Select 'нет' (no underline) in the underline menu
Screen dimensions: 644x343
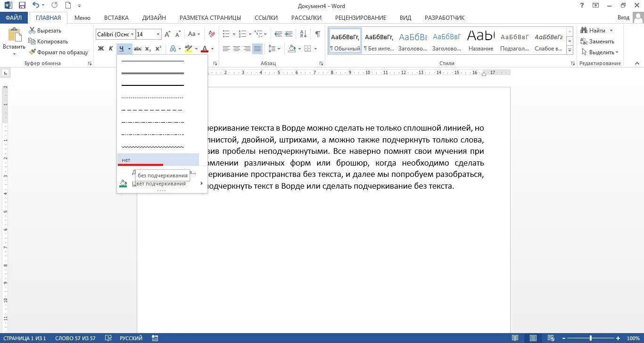point(158,160)
